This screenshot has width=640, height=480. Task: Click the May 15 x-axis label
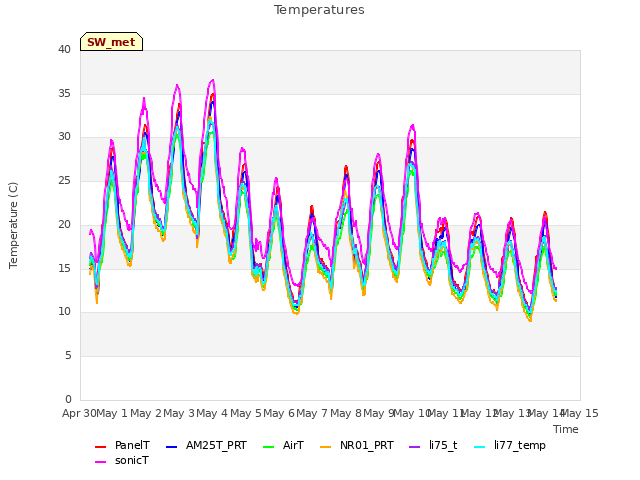click(x=580, y=413)
